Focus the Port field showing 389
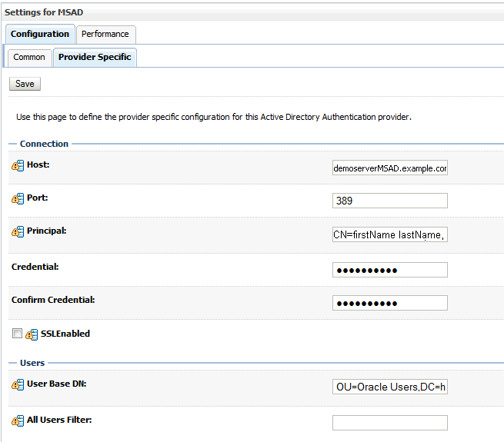The height and width of the screenshot is (442, 504). tap(389, 201)
